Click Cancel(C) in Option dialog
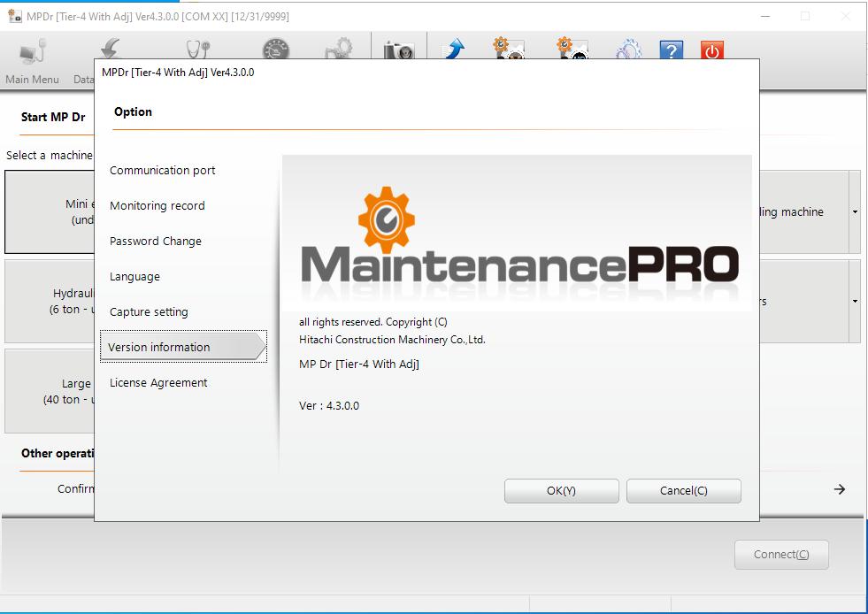Viewport: 868px width, 614px height. point(684,491)
